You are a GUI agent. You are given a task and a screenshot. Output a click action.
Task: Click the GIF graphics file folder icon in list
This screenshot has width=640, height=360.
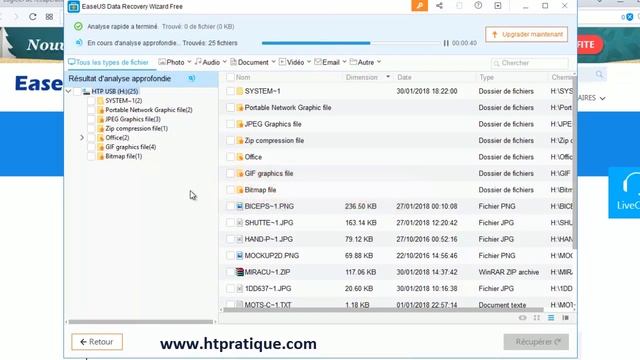(x=240, y=173)
